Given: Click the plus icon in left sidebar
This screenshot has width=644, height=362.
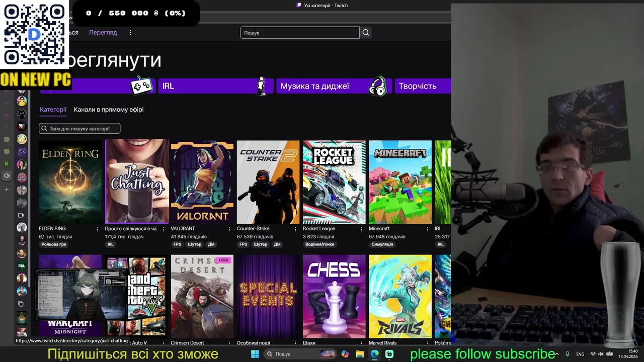Looking at the screenshot, I should [7, 190].
